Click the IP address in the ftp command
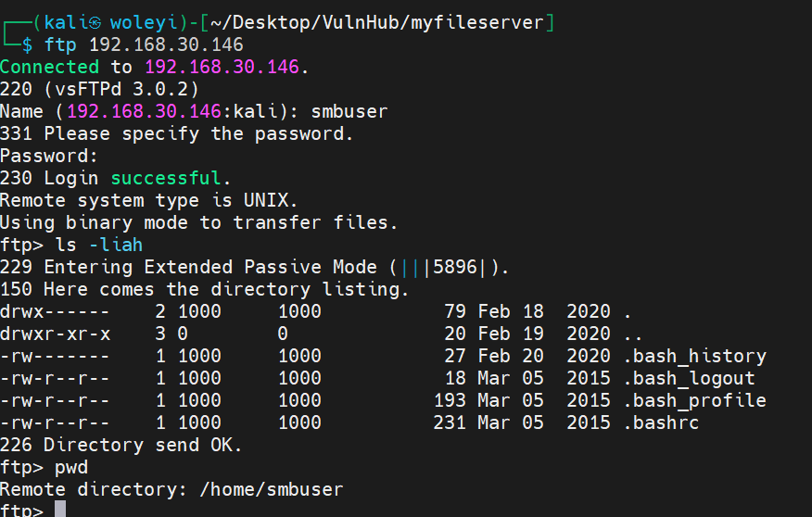 tap(166, 44)
